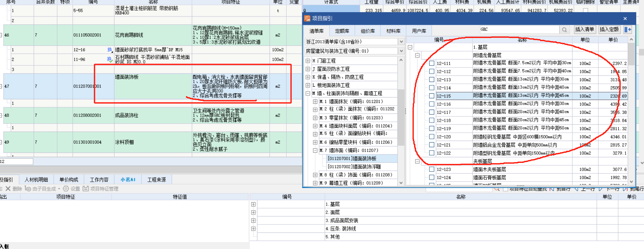Open the 材料库 tab

pyautogui.click(x=393, y=31)
